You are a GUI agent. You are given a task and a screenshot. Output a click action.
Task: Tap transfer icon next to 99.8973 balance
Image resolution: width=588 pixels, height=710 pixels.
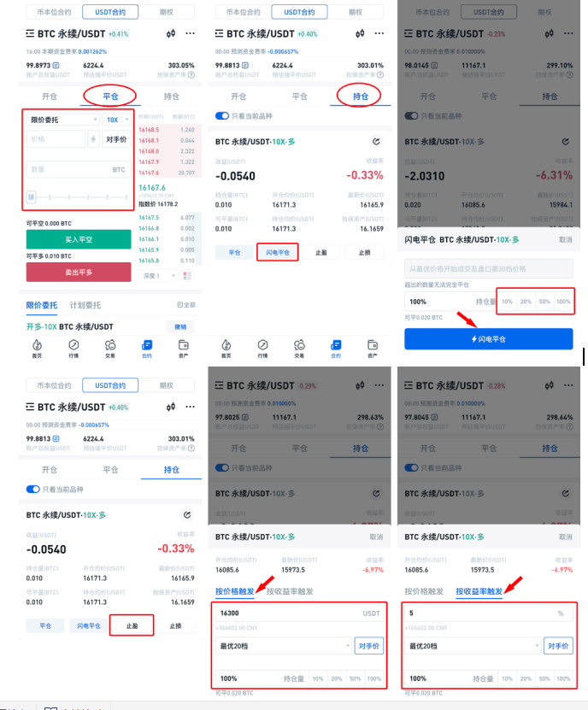56,65
